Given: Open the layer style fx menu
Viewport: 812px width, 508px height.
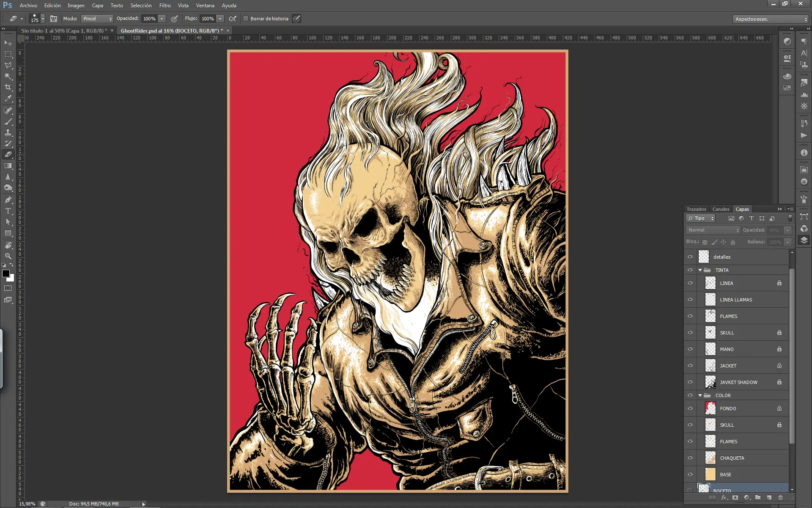Looking at the screenshot, I should pos(724,497).
